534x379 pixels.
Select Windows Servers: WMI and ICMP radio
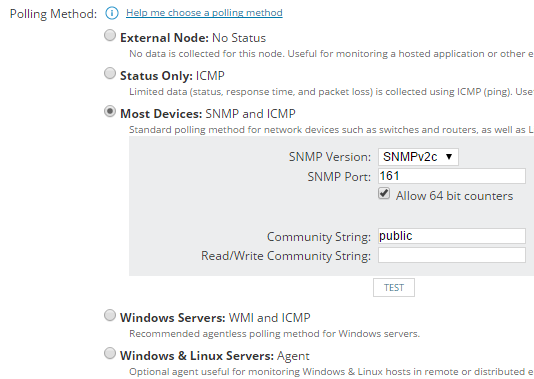[x=110, y=315]
